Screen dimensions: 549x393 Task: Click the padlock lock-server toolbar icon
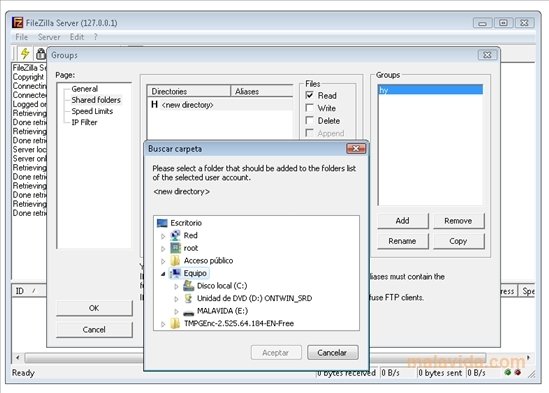coord(41,54)
